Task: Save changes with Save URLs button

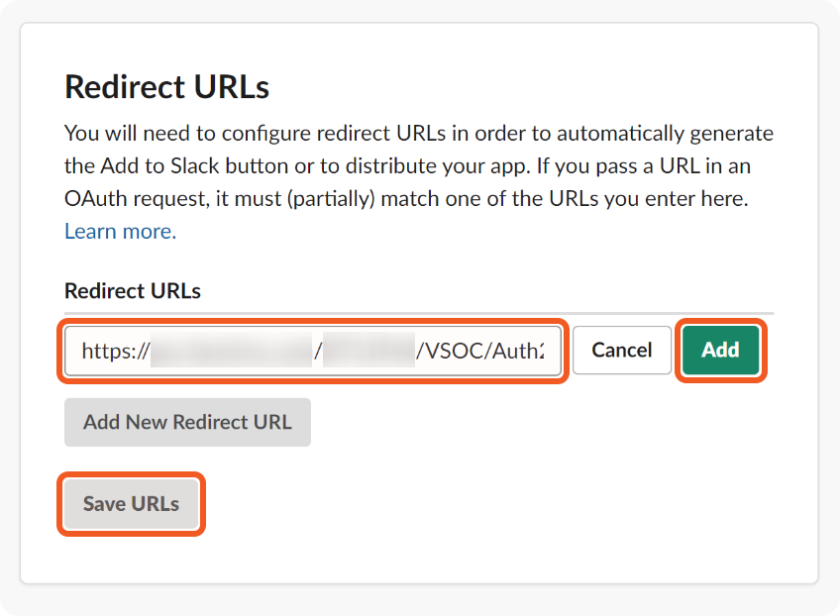Action: 131,504
